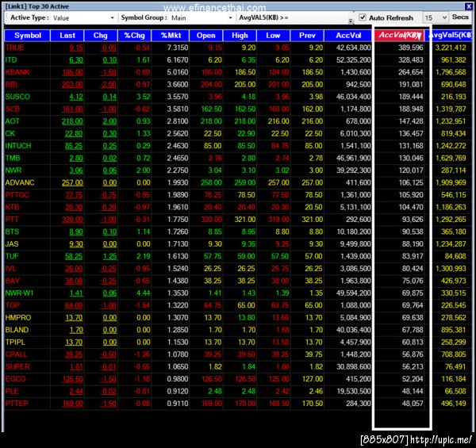Image resolution: width=476 pixels, height=448 pixels.
Task: Select the PLE symbol
Action: point(12,392)
